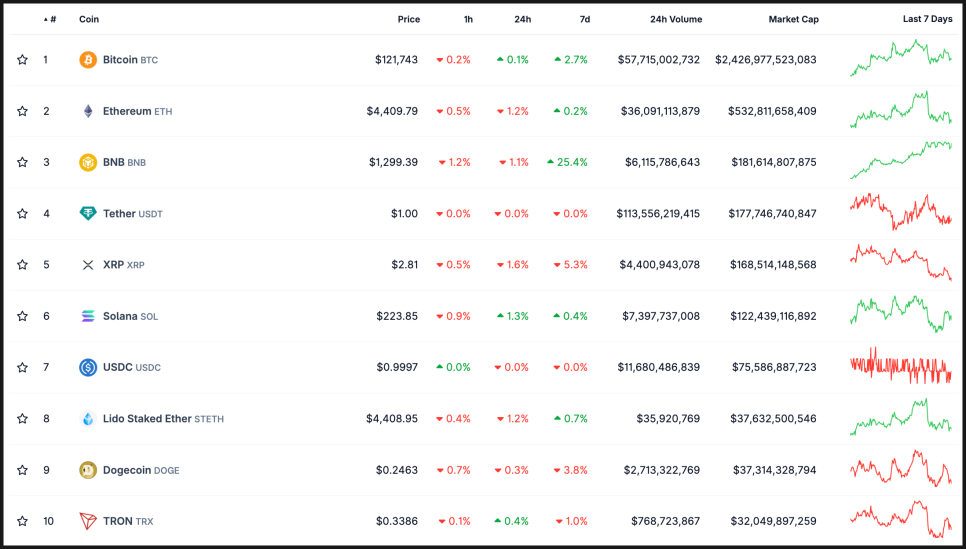Toggle the star next to XRP
Image resolution: width=966 pixels, height=549 pixels.
point(22,265)
